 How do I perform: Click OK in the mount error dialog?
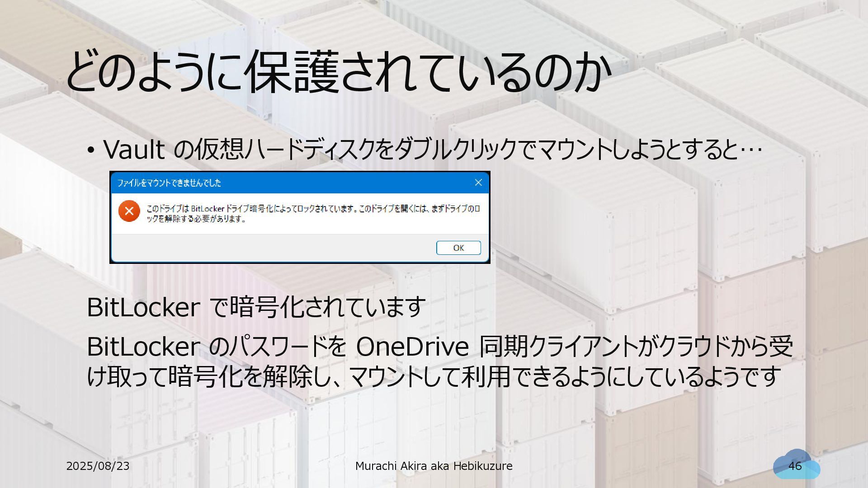tap(458, 248)
